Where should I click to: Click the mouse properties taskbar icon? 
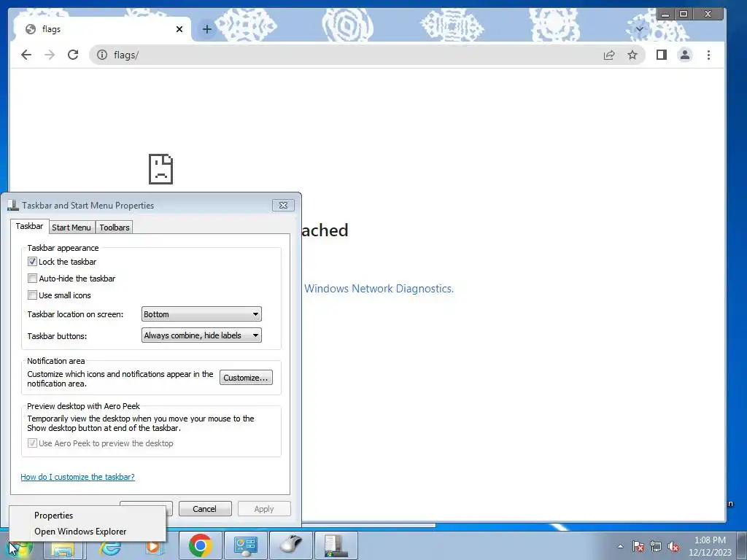coord(291,545)
